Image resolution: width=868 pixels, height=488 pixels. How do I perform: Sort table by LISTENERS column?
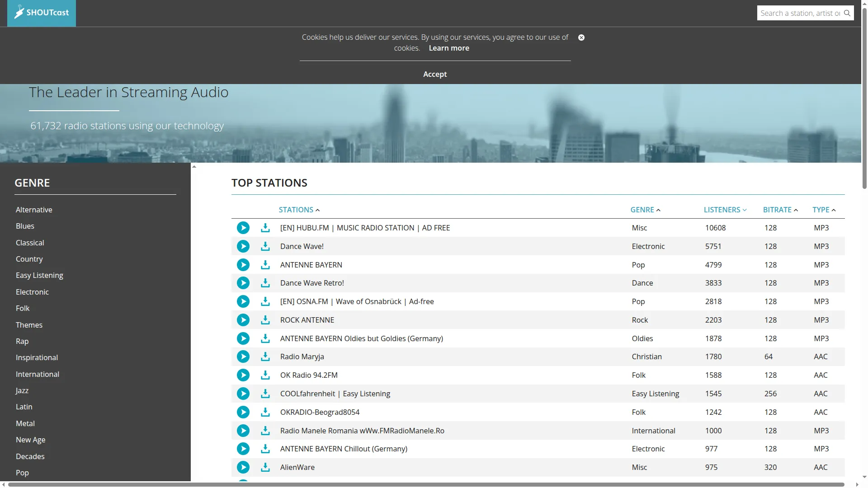(x=725, y=210)
